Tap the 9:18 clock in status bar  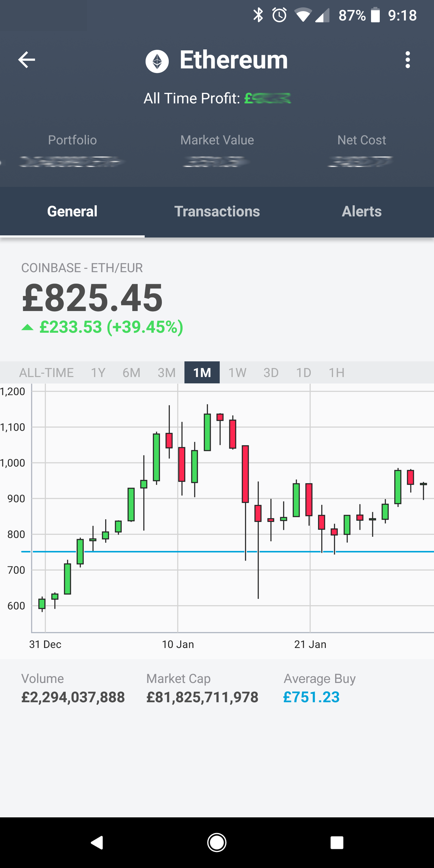click(402, 15)
